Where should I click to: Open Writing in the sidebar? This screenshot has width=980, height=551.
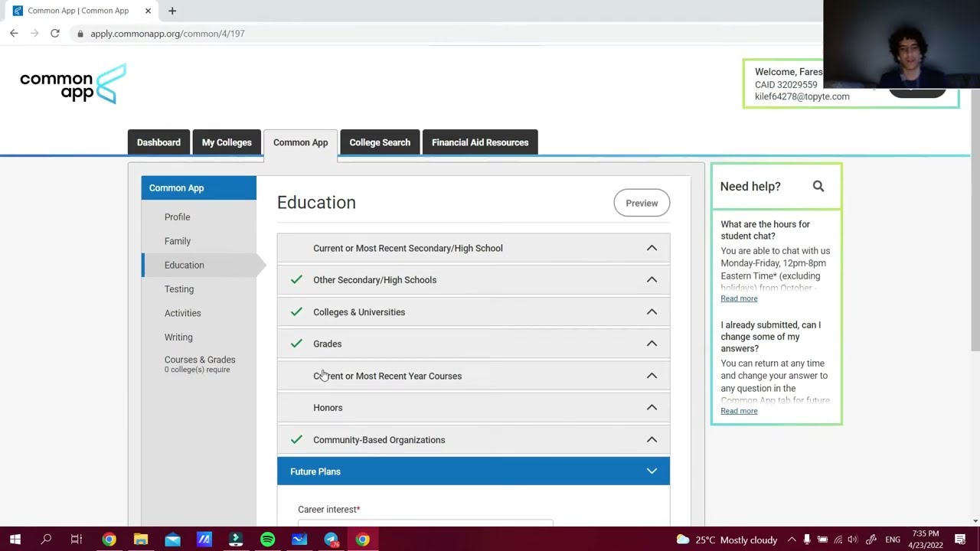[x=178, y=337]
